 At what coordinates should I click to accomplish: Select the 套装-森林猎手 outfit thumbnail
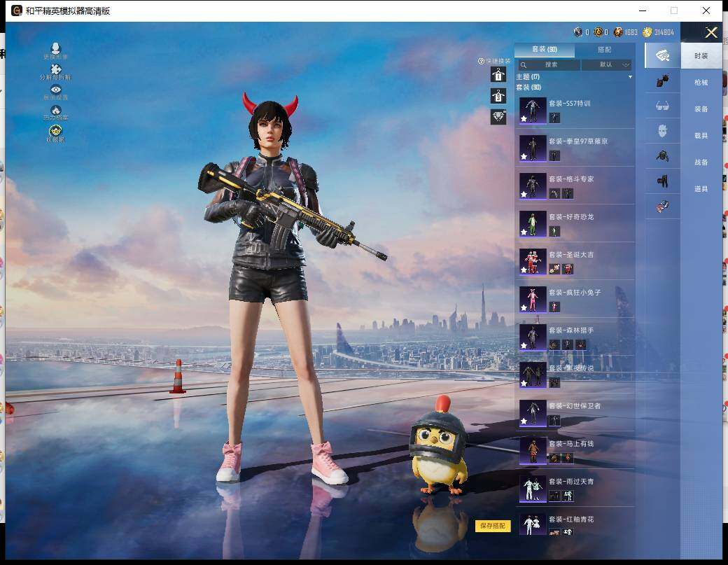[533, 337]
